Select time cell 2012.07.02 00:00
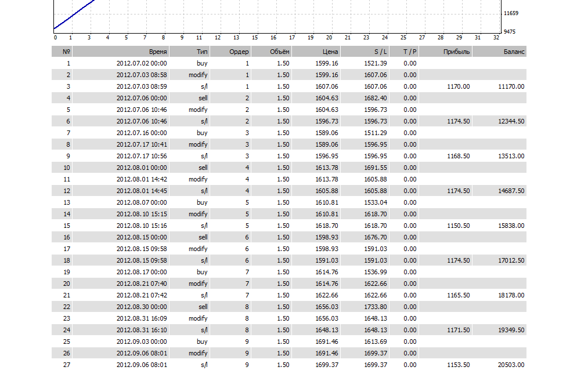Image resolution: width=588 pixels, height=374 pixels. click(x=142, y=63)
